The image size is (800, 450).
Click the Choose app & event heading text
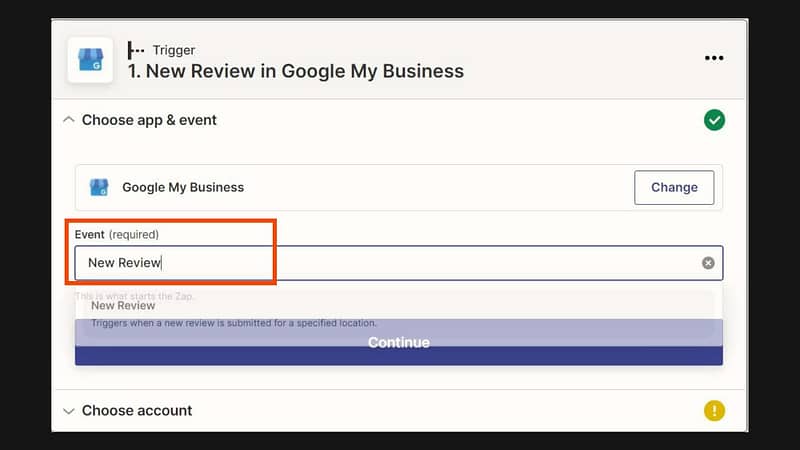click(x=149, y=120)
